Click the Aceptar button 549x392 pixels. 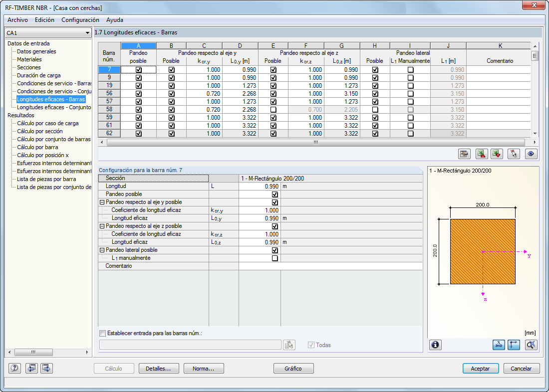pyautogui.click(x=480, y=368)
